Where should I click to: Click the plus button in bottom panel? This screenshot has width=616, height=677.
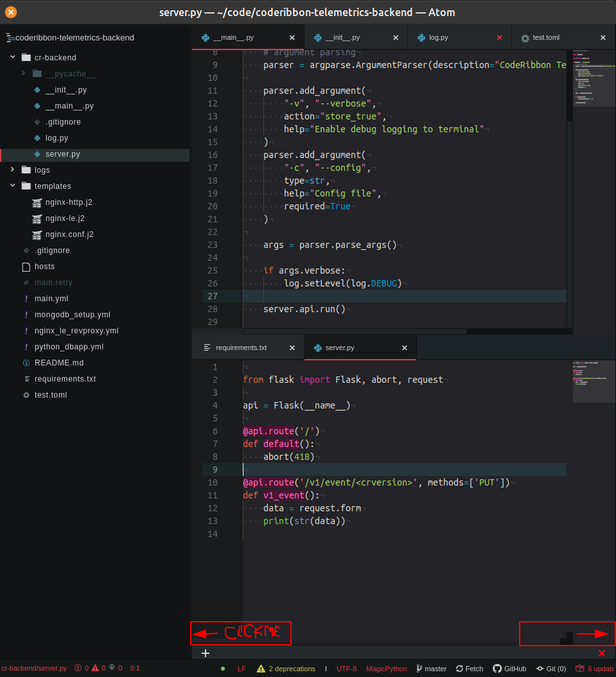206,653
